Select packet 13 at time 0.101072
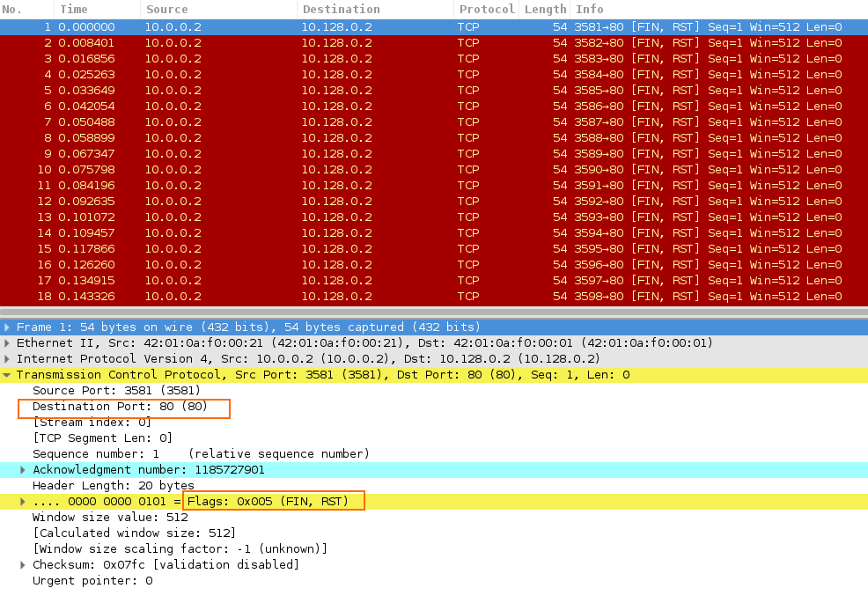Viewport: 868px width, 603px height. click(x=434, y=217)
